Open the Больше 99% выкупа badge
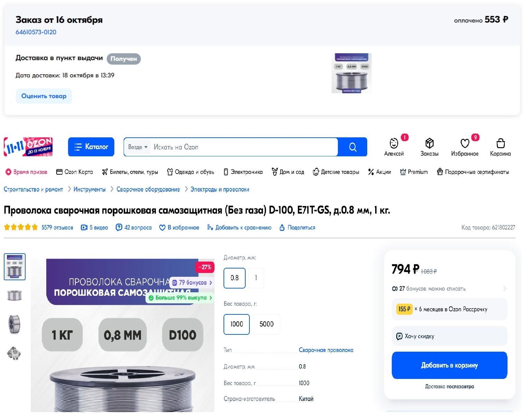 click(180, 297)
